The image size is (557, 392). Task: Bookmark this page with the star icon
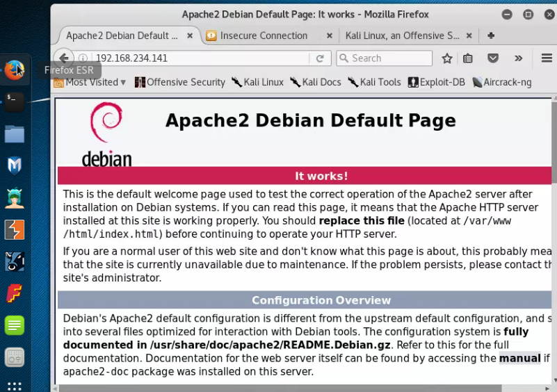pos(447,58)
